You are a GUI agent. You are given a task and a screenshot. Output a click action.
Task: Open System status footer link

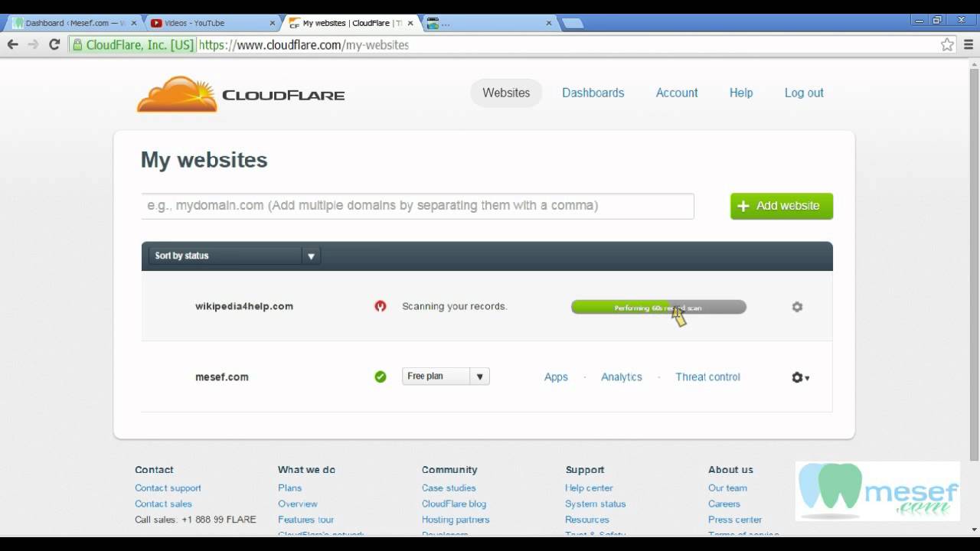596,504
